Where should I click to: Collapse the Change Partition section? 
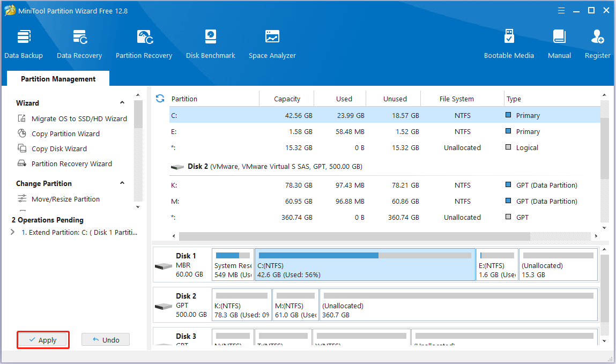122,183
